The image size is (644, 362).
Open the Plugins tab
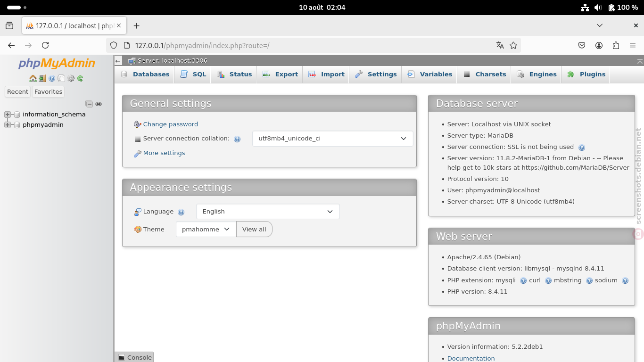586,74
